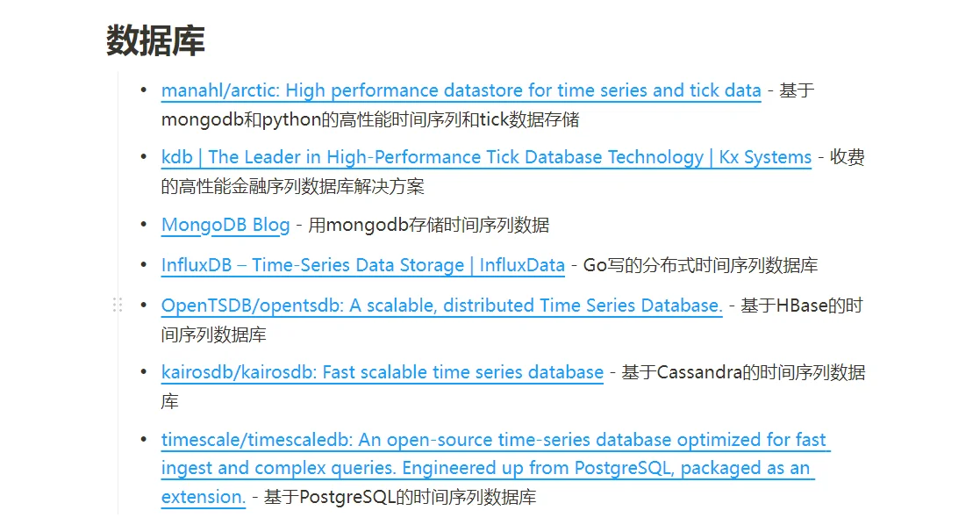The height and width of the screenshot is (532, 980).
Task: Click the text mongodb和python的高性能时间序列和tick数据存储
Action: pos(369,119)
